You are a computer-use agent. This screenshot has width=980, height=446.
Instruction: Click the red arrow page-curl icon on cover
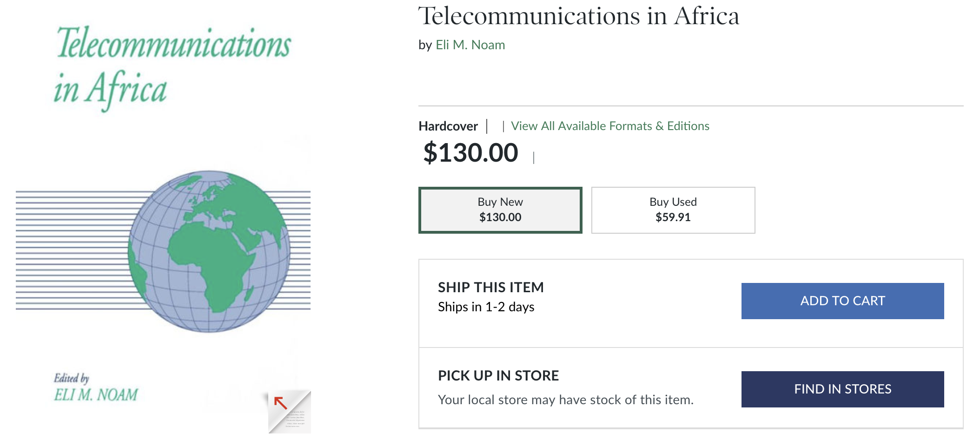tap(280, 402)
